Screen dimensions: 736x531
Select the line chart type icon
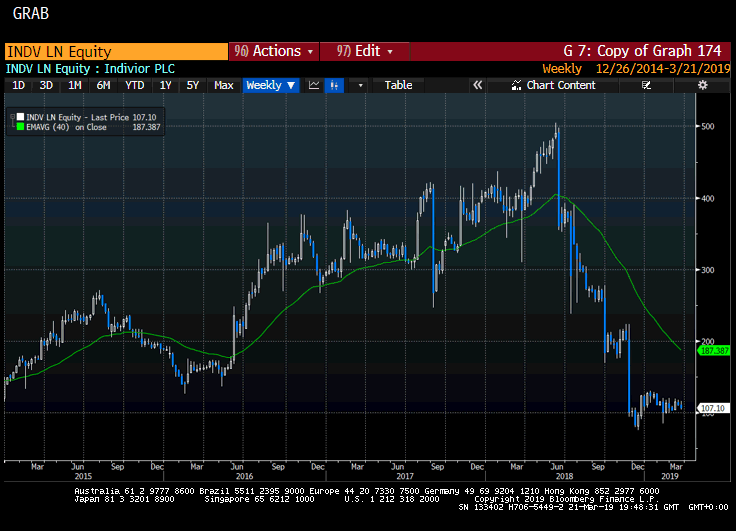click(x=314, y=85)
